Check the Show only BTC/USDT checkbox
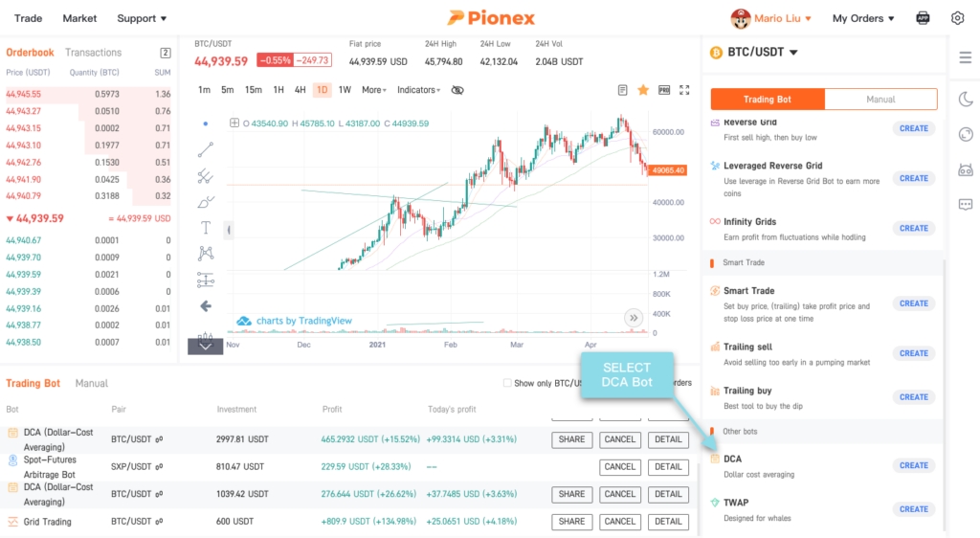980x538 pixels. coord(507,384)
